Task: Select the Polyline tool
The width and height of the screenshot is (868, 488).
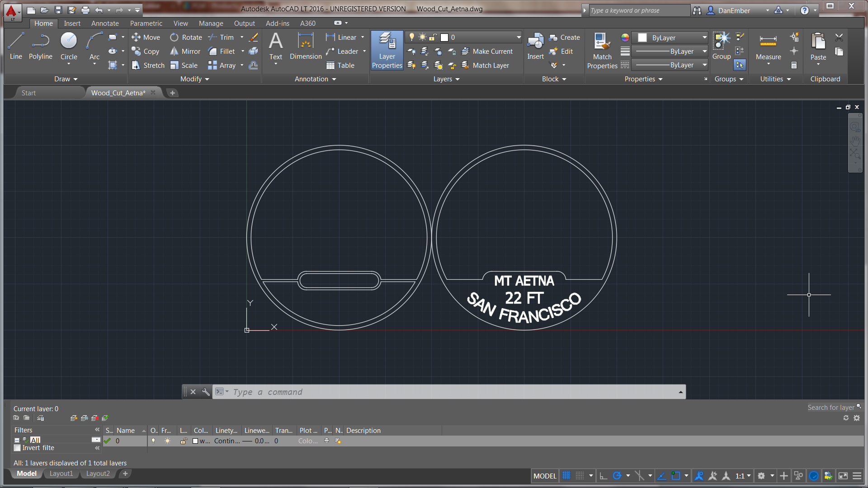Action: [x=41, y=46]
